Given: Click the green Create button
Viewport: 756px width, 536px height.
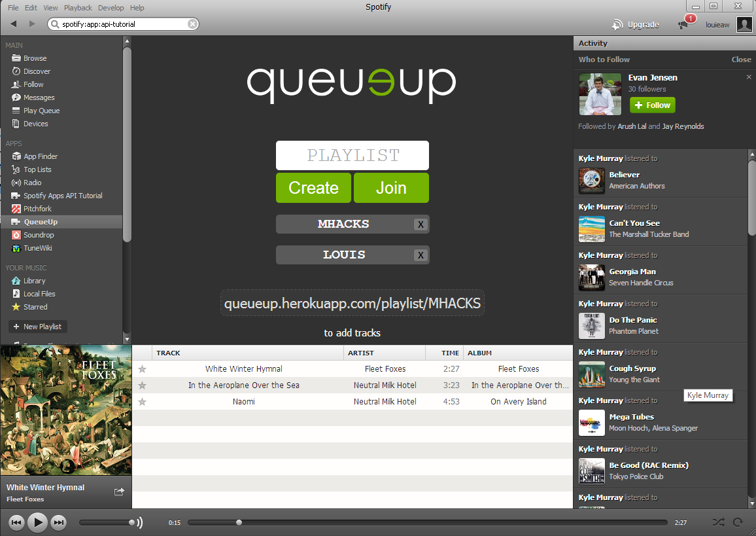Looking at the screenshot, I should click(x=313, y=188).
